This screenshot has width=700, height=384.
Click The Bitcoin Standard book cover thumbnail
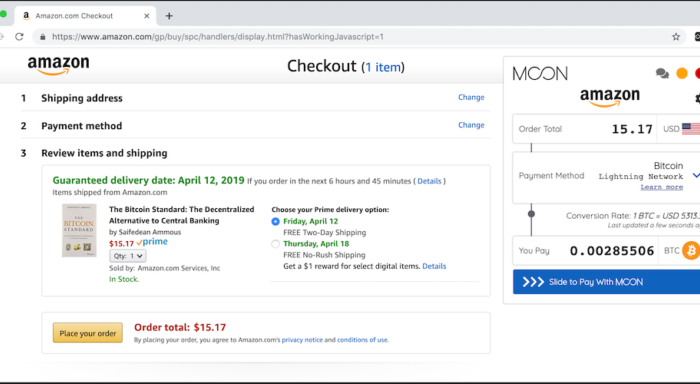tap(79, 230)
